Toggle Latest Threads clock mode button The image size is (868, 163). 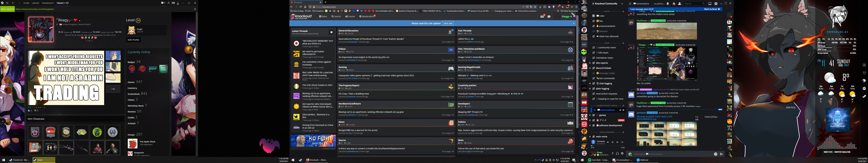[331, 32]
